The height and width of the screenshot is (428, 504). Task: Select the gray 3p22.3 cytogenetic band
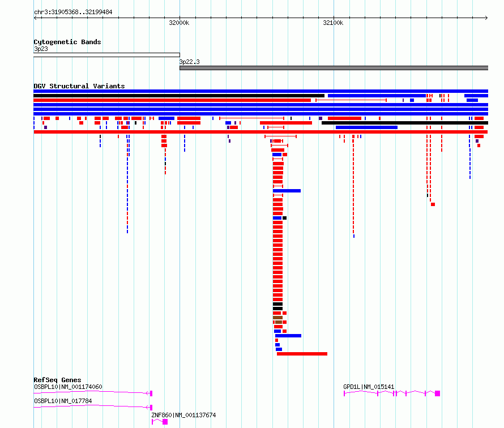[334, 68]
